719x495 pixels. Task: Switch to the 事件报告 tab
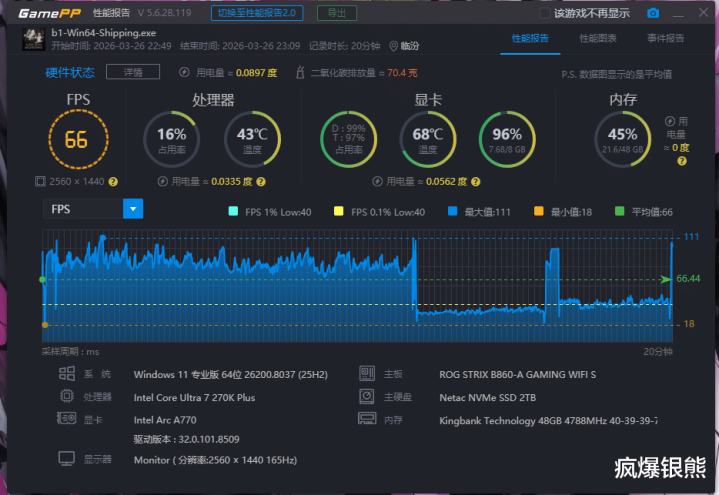665,39
